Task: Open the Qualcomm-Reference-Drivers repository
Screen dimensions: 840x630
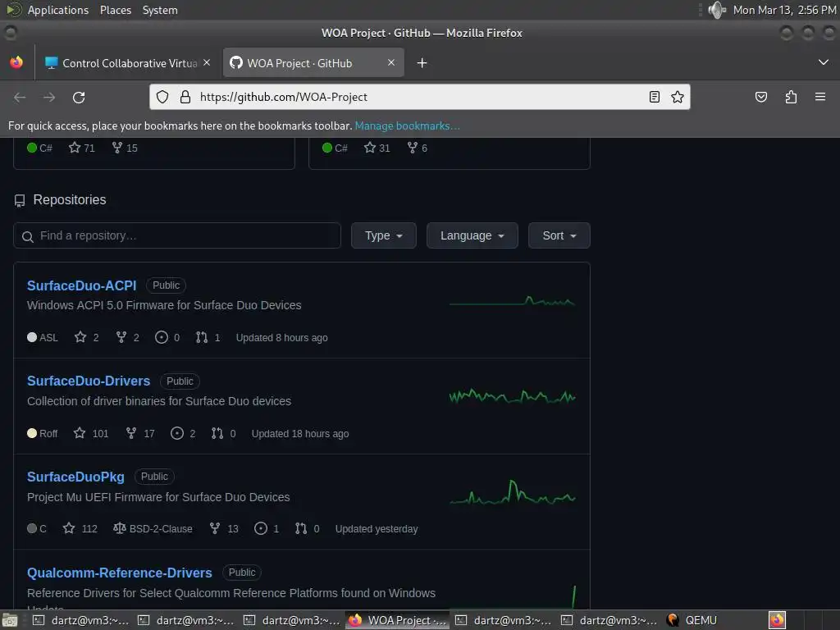Action: 120,573
